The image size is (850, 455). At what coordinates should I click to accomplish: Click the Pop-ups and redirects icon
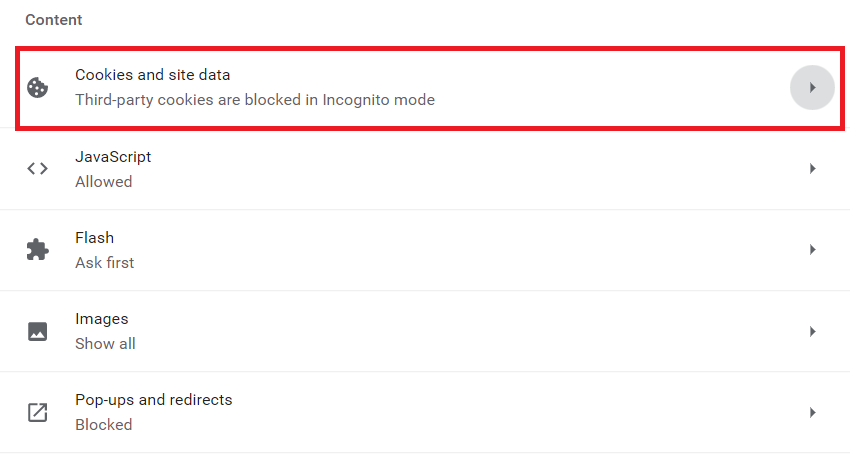(38, 412)
